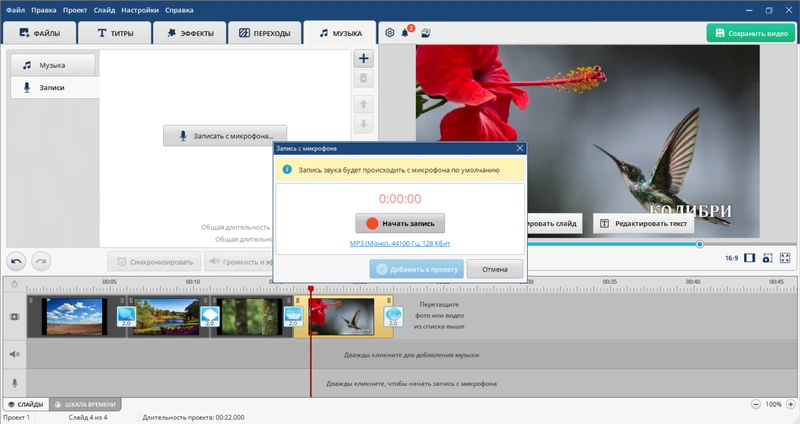Open the Слайд menu
The height and width of the screenshot is (424, 800).
click(104, 9)
